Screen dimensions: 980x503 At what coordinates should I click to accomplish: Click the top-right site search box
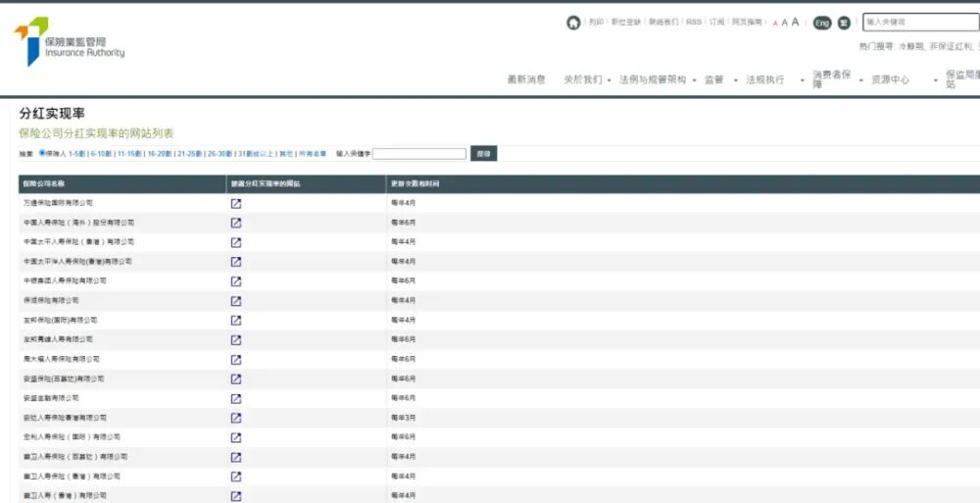tap(920, 22)
